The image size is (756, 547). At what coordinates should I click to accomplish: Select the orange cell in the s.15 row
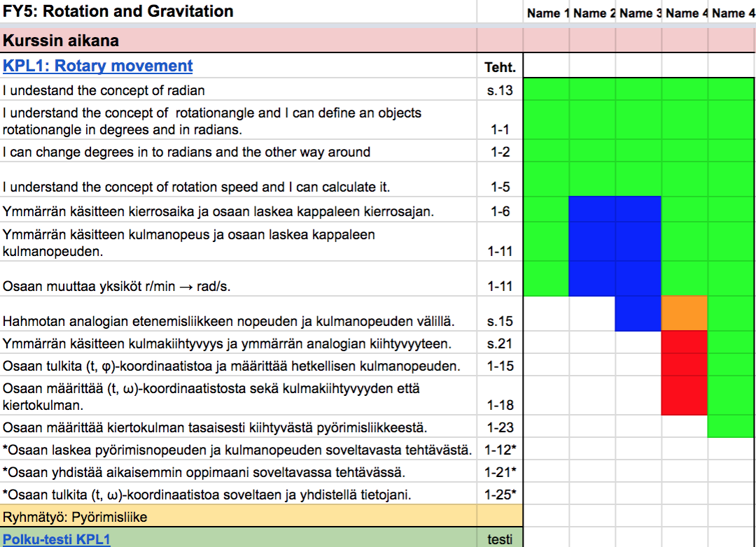pyautogui.click(x=685, y=314)
